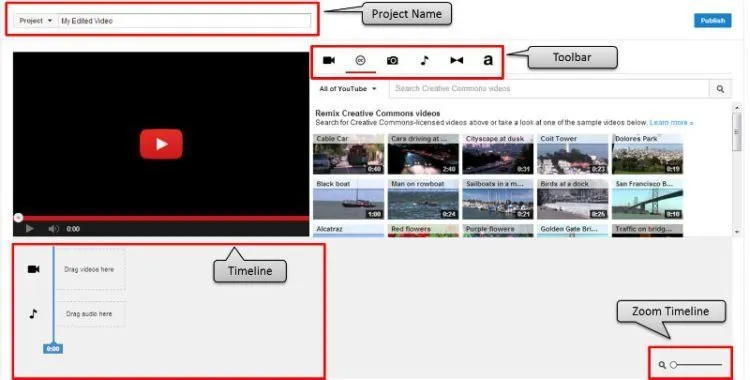The height and width of the screenshot is (380, 750).
Task: Click the 0:00 time readout in player
Action: pos(73,229)
